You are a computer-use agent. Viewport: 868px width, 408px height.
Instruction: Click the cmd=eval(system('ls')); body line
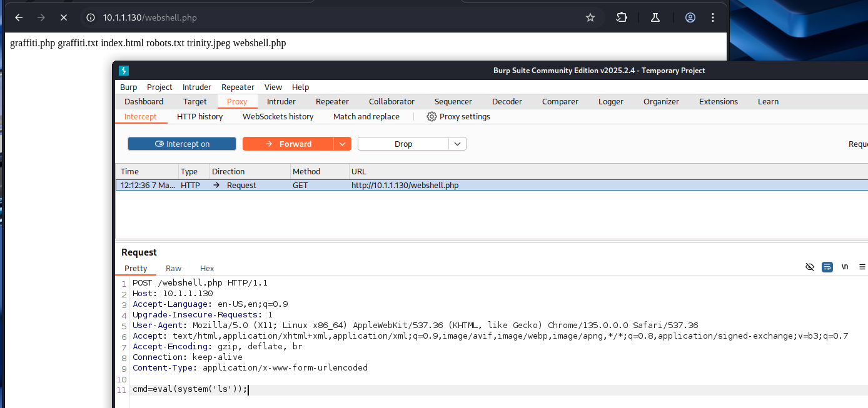click(x=190, y=389)
